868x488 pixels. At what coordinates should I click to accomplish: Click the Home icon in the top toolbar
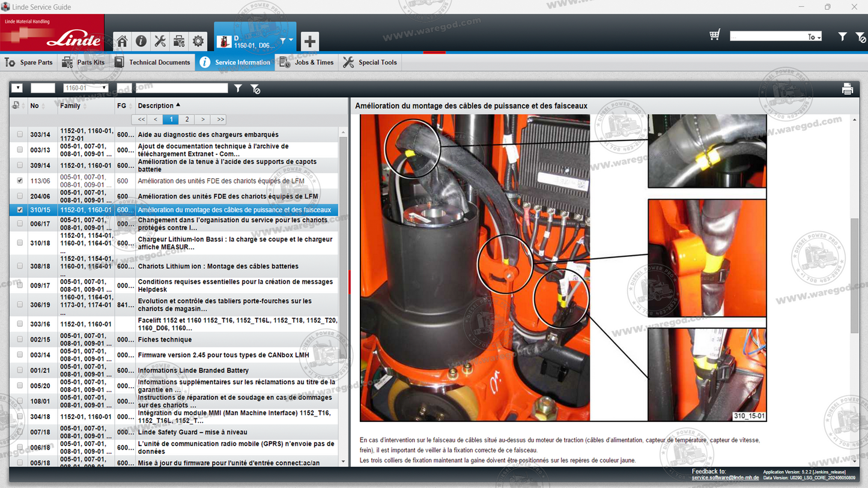[x=122, y=41]
